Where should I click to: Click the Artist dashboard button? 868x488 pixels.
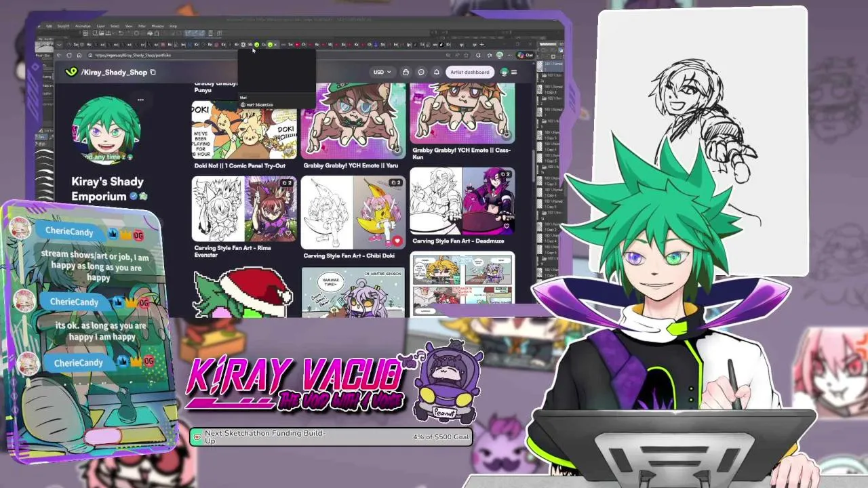[x=469, y=72]
